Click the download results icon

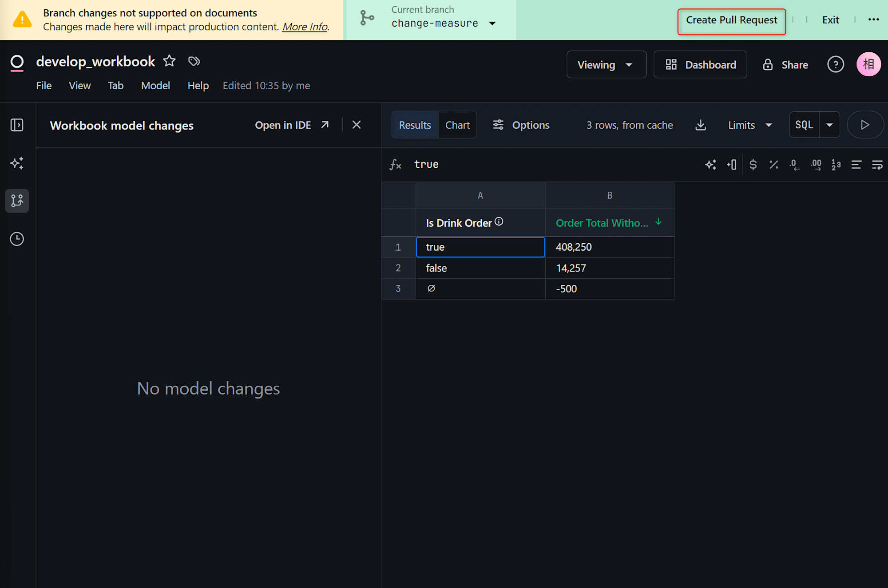[x=700, y=125]
